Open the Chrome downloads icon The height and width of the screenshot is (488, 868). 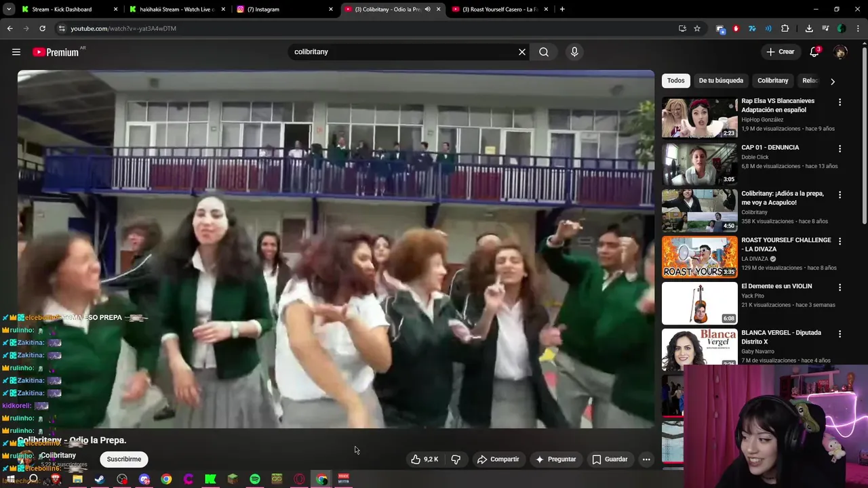pyautogui.click(x=809, y=28)
